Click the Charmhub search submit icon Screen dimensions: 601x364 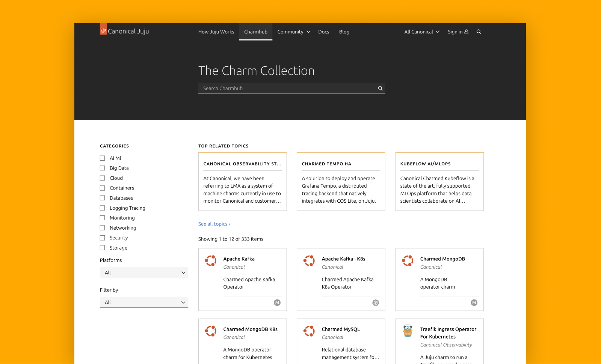[x=380, y=88]
